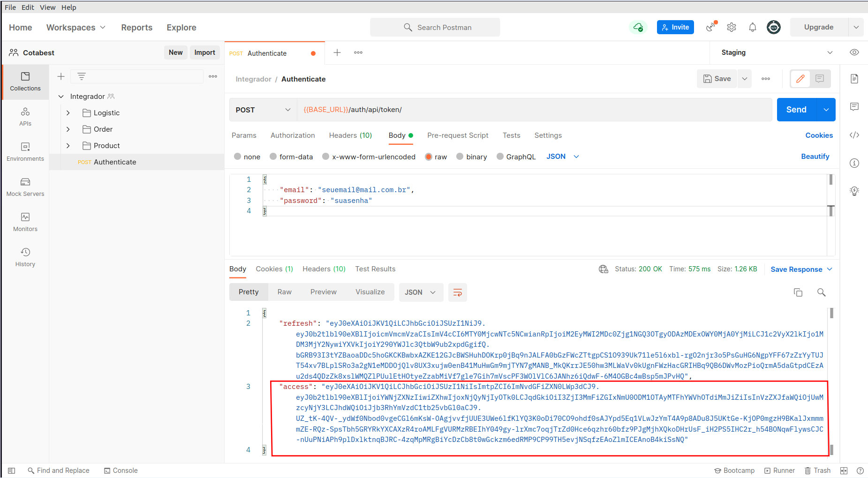
Task: Open the Monitors sidebar panel
Action: click(25, 223)
